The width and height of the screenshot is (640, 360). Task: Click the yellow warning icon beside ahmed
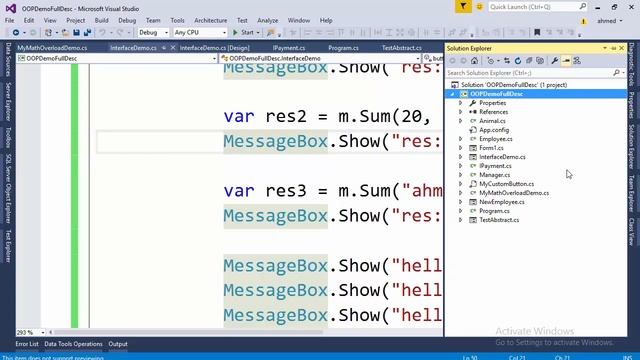(583, 21)
